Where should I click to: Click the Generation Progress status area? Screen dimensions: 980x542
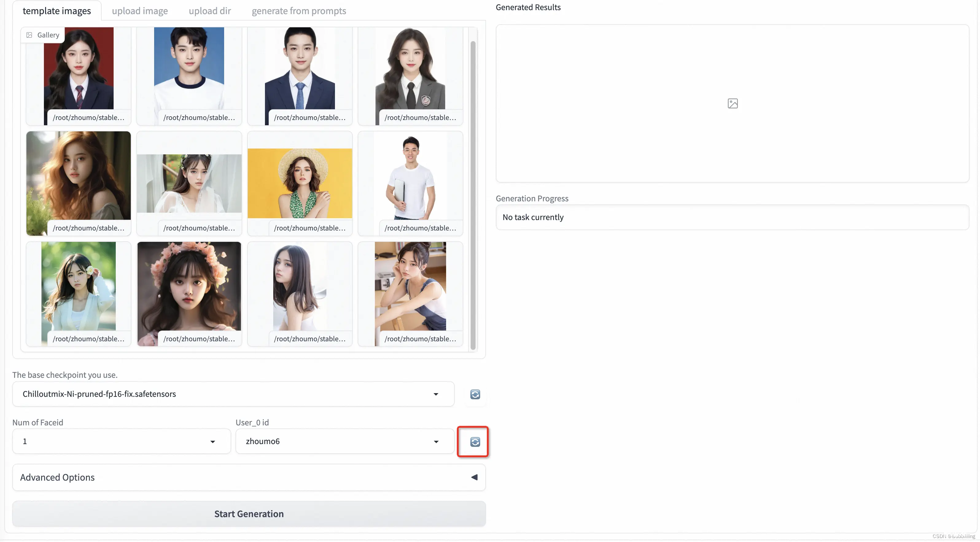click(732, 217)
